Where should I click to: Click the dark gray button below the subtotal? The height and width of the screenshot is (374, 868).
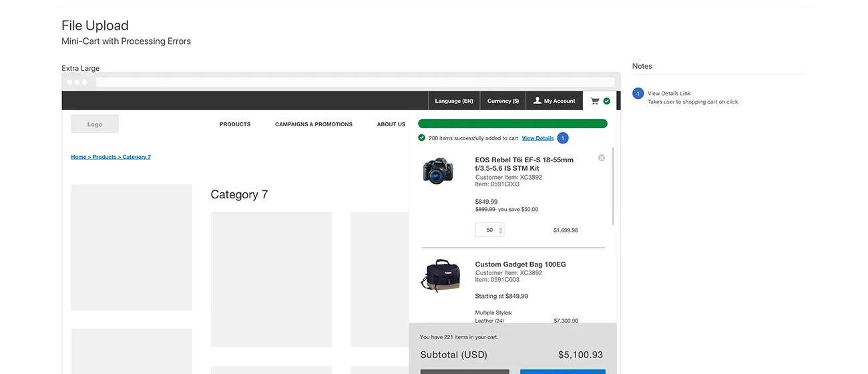pyautogui.click(x=465, y=371)
